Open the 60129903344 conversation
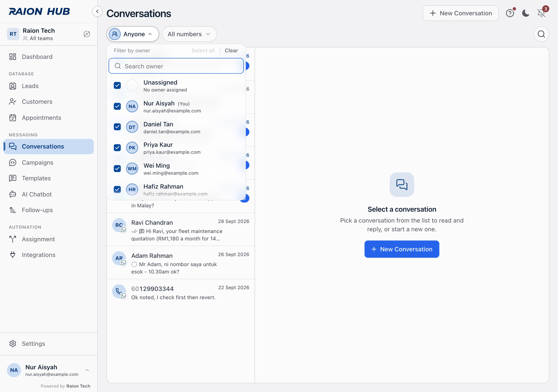 181,293
